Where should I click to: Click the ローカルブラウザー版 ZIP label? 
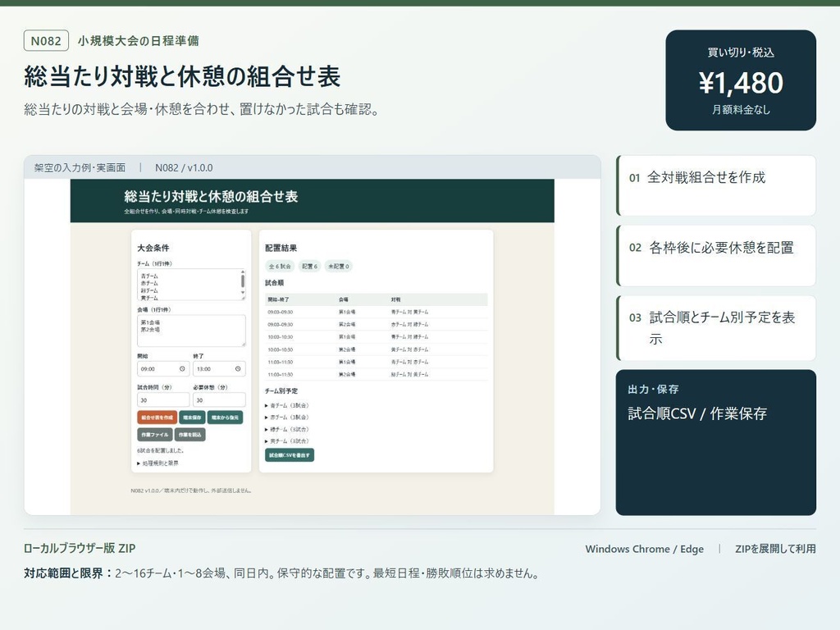(x=80, y=549)
